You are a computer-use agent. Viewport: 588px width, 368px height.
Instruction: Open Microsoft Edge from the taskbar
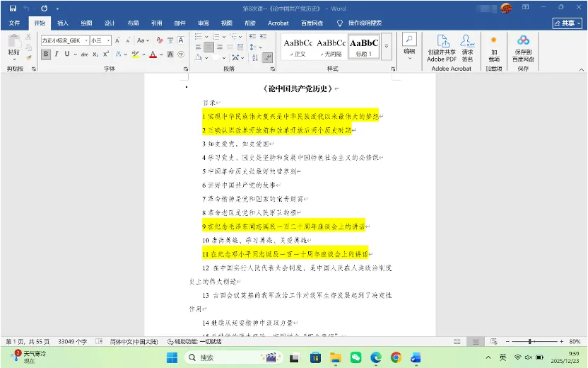376,357
